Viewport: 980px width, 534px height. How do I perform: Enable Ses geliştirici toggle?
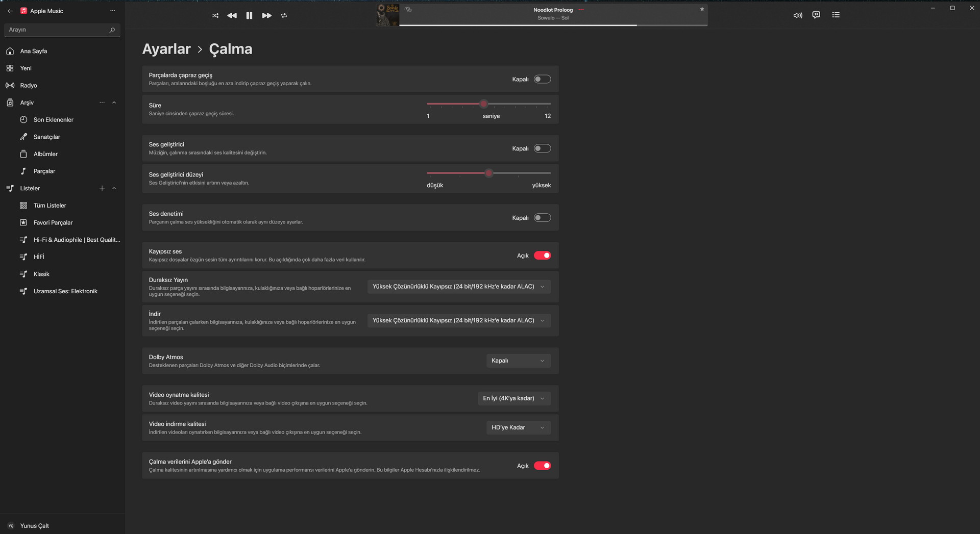tap(542, 148)
